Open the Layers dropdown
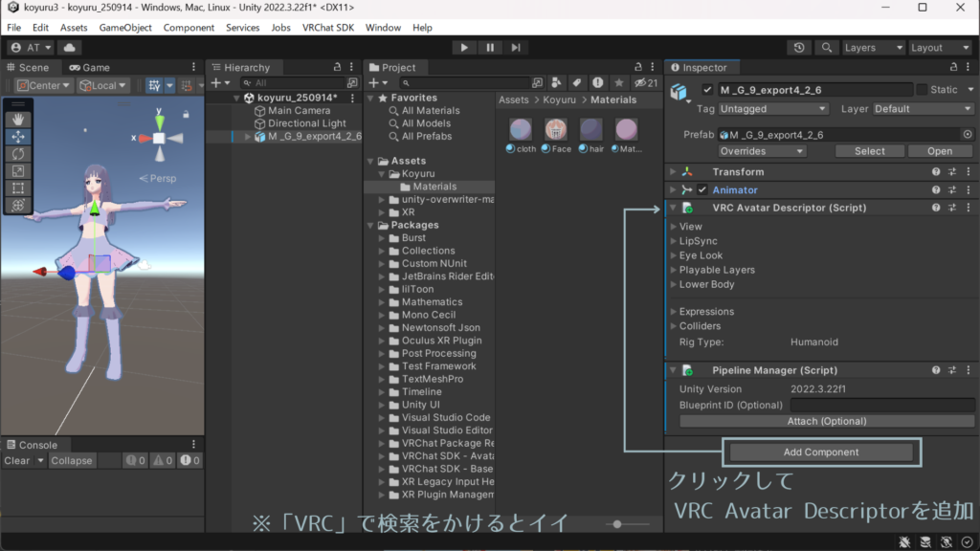The width and height of the screenshot is (980, 551). [x=873, y=47]
